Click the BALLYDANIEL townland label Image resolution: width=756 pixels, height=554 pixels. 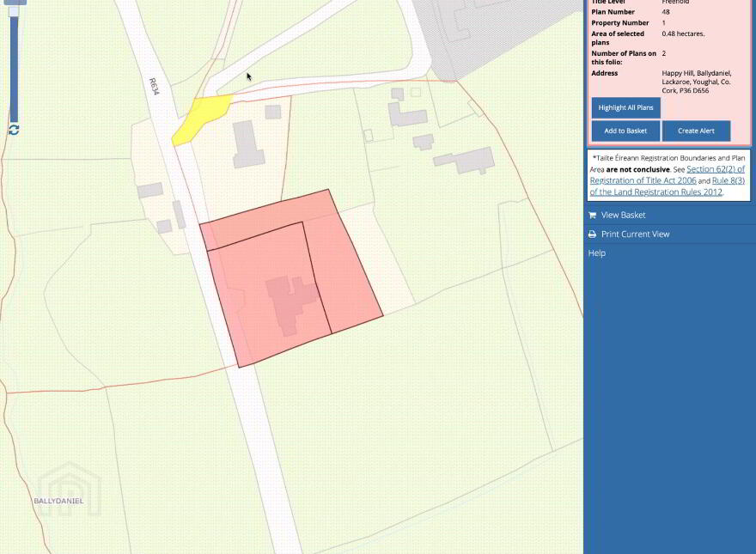point(58,501)
